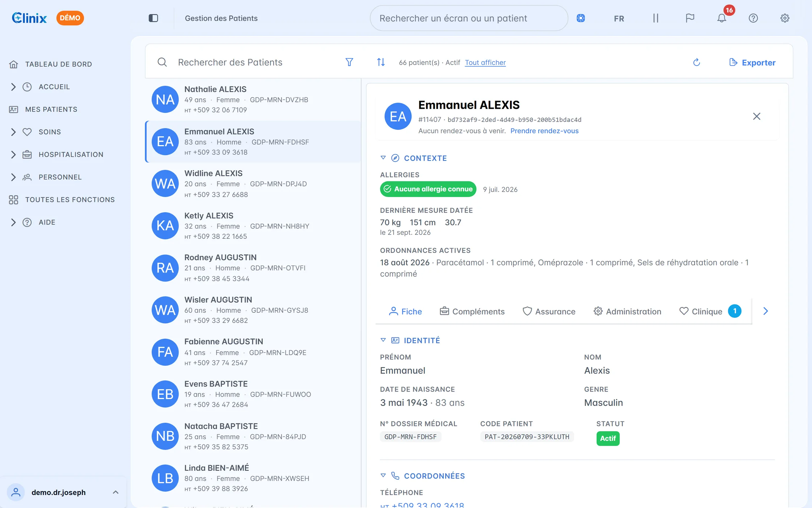The height and width of the screenshot is (508, 812).
Task: Click the EA avatar in patient header
Action: [398, 116]
